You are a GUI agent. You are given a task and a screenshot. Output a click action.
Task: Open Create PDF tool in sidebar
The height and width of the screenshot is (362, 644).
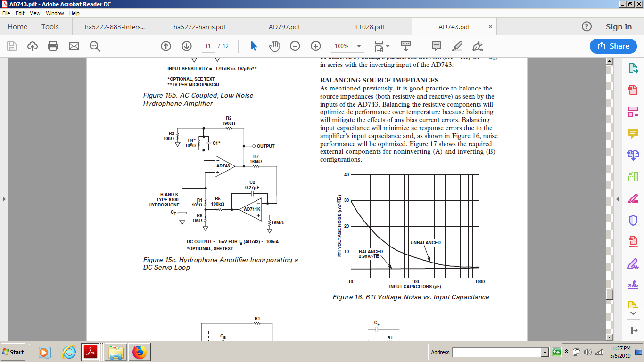pyautogui.click(x=633, y=90)
